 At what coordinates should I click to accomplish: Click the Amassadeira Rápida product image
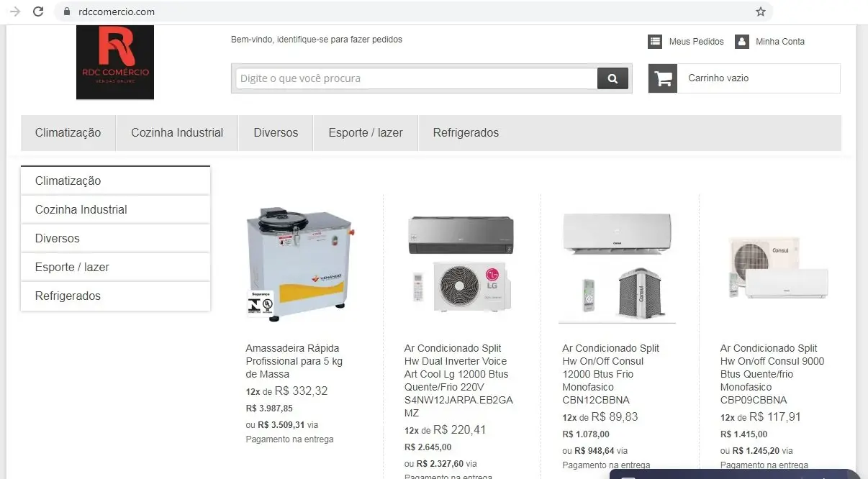tap(301, 263)
